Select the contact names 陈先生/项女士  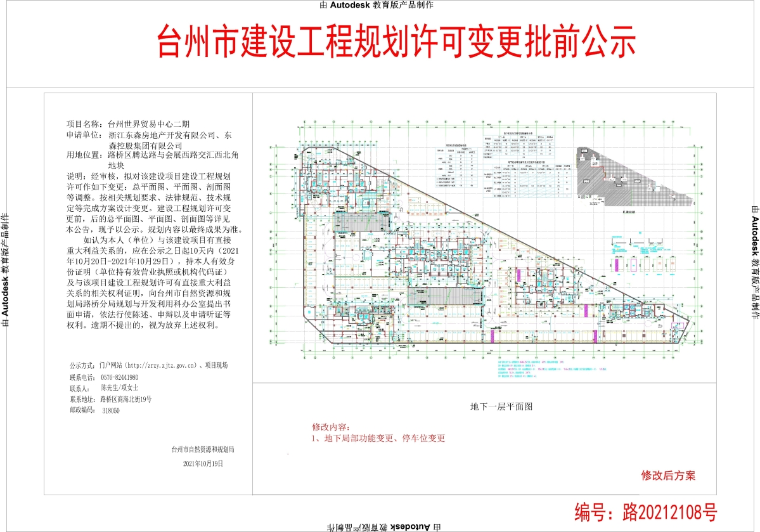point(119,388)
